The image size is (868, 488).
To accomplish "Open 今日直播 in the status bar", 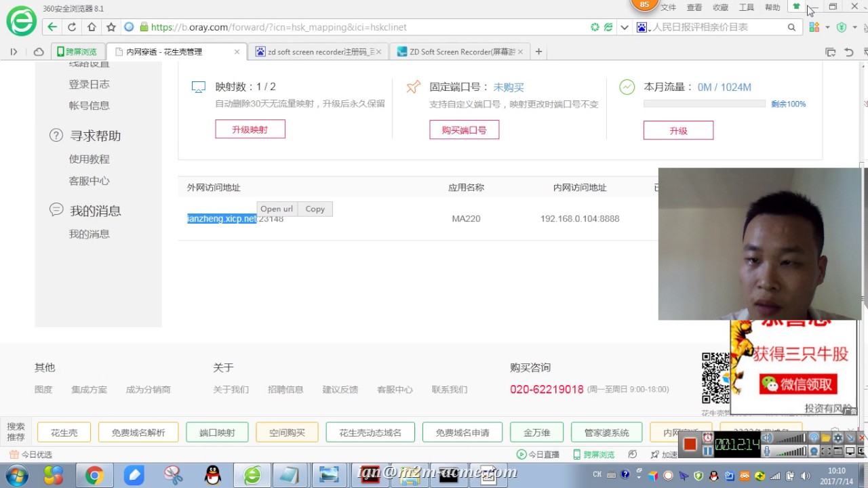I will click(x=538, y=455).
